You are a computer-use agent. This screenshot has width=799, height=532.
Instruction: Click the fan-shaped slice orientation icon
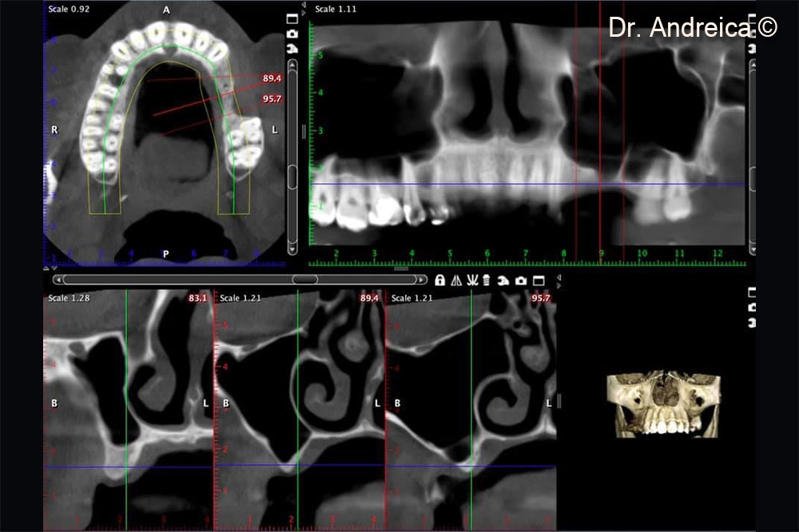pos(472,280)
